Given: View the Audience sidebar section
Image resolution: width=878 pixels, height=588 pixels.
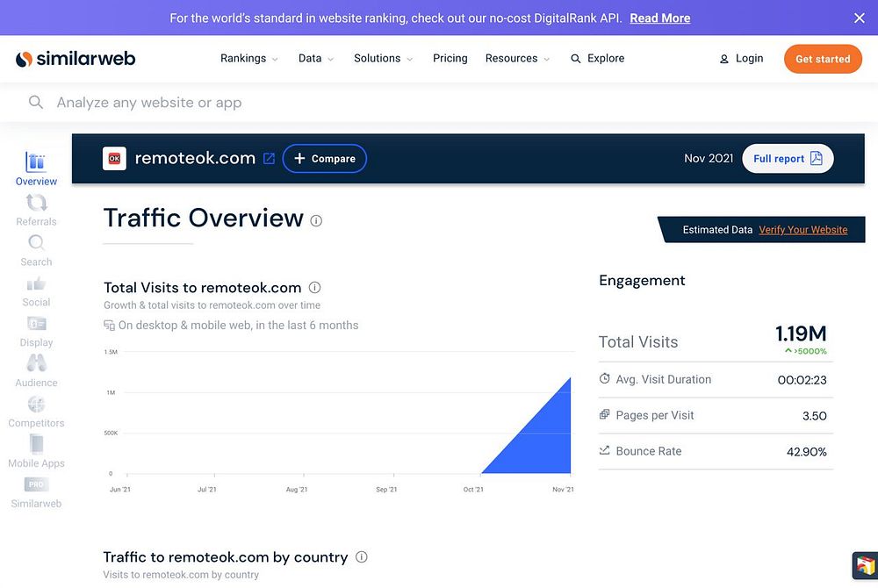Looking at the screenshot, I should tap(36, 371).
